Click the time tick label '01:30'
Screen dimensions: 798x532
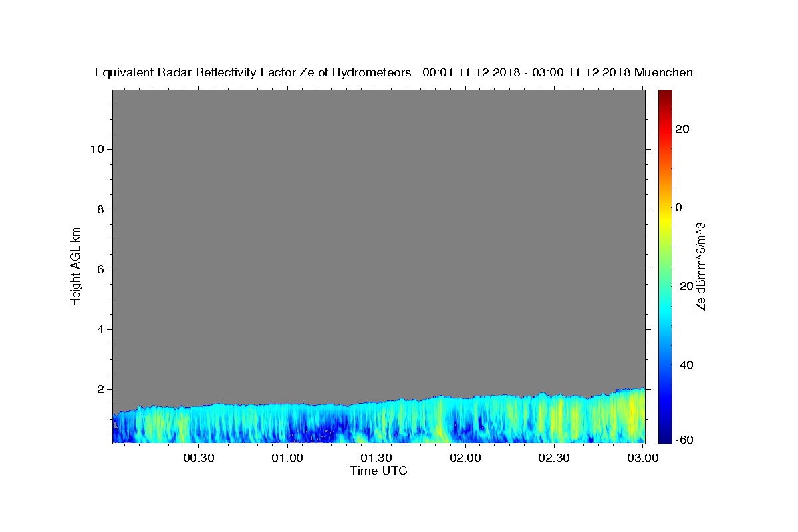[376, 458]
